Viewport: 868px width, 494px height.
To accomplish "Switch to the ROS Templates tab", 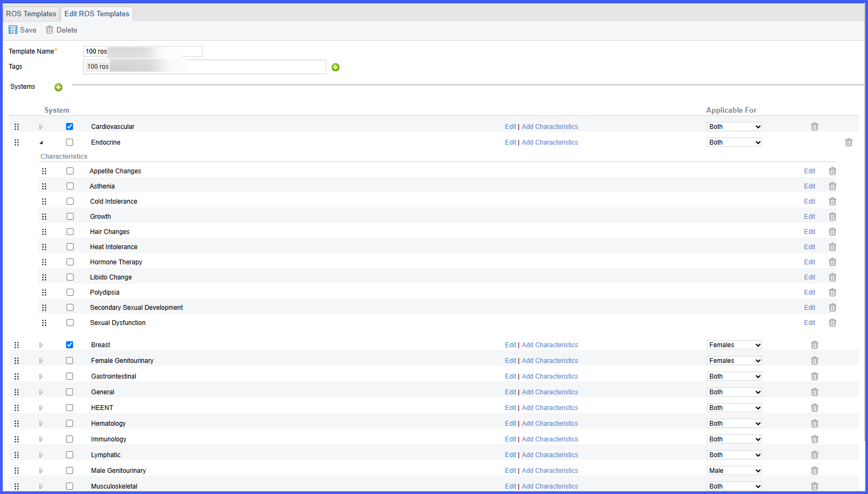I will [31, 14].
